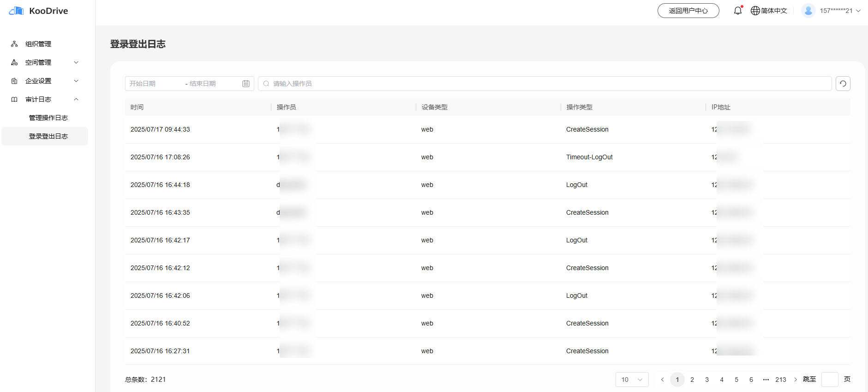Click the user avatar icon
Screen dimensions: 868x392
coord(808,11)
